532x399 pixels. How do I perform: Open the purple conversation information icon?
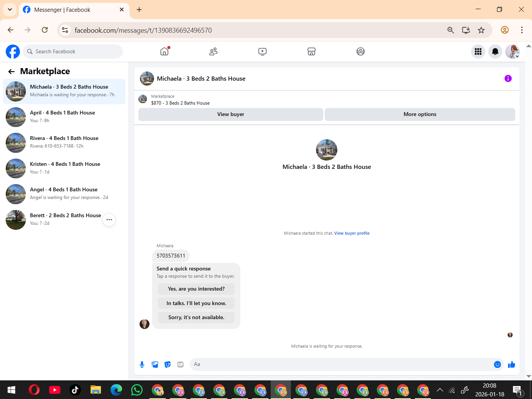coord(508,78)
